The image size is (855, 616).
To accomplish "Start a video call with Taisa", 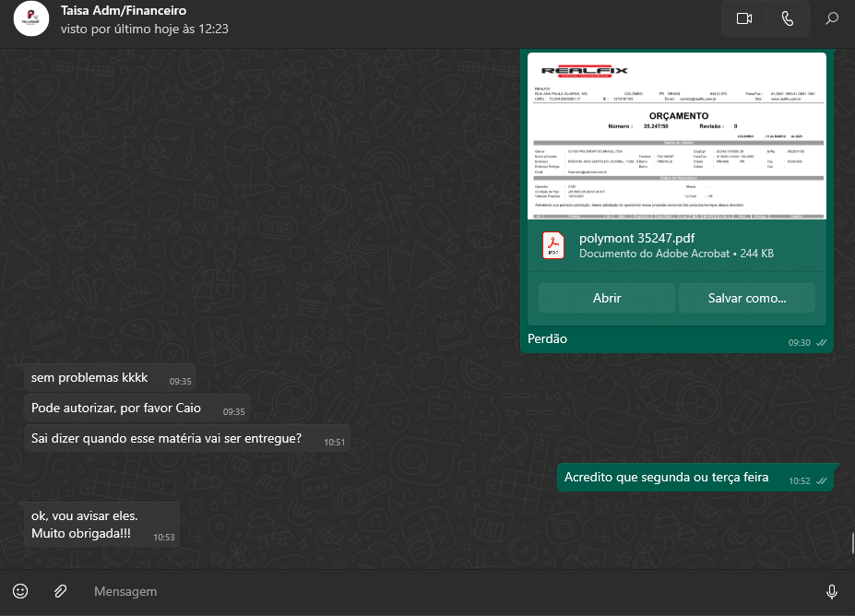I will pos(744,19).
